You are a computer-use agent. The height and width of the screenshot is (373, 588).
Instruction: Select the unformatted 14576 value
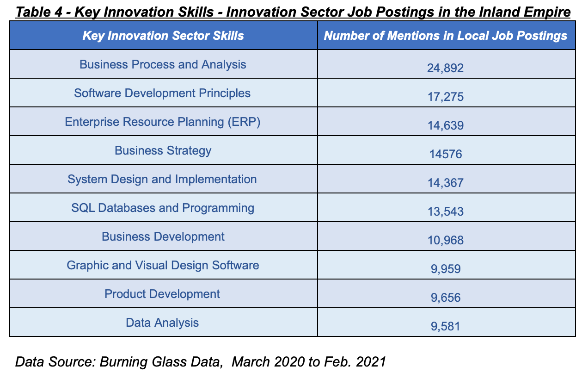point(445,154)
